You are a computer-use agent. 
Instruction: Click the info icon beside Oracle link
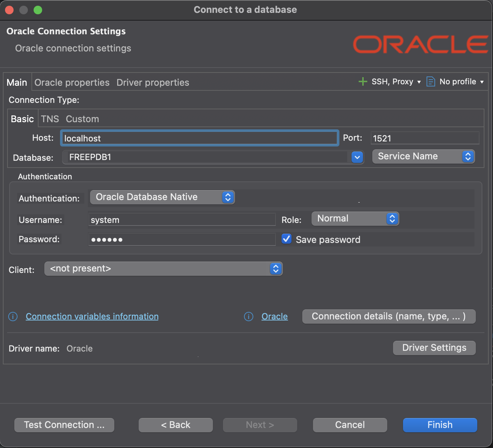point(249,317)
